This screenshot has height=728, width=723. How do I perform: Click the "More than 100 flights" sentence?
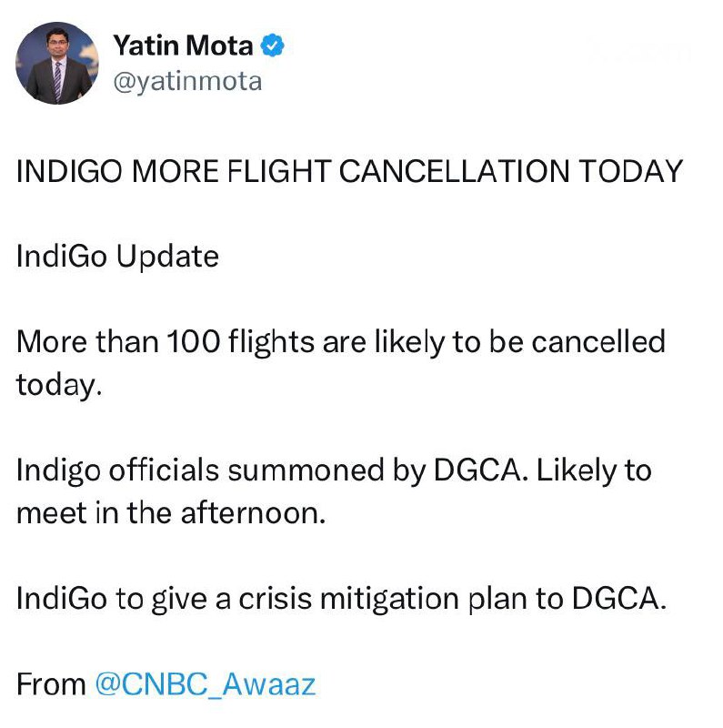[x=341, y=342]
